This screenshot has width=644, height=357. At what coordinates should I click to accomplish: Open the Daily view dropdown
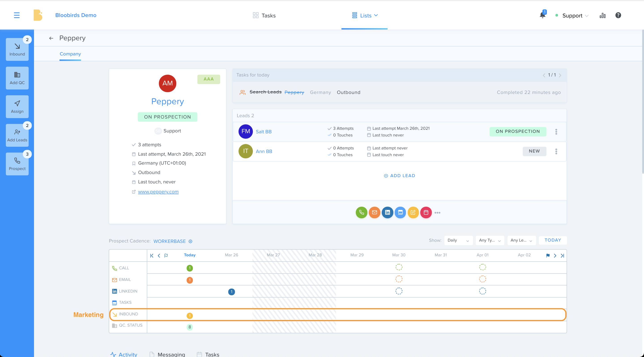click(x=458, y=240)
